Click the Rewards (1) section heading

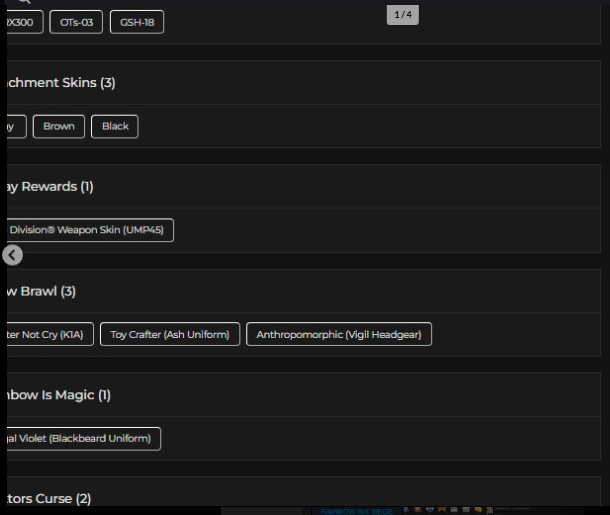(x=50, y=187)
